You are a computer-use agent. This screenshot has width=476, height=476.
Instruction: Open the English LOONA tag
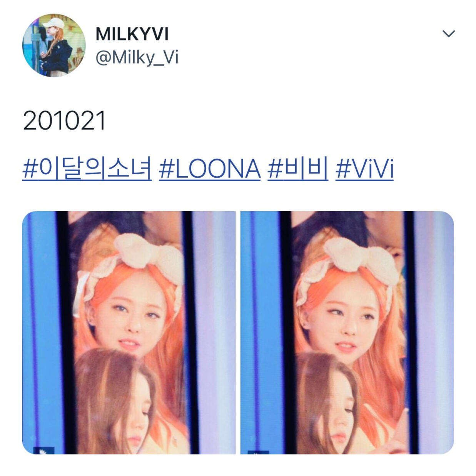pyautogui.click(x=210, y=169)
